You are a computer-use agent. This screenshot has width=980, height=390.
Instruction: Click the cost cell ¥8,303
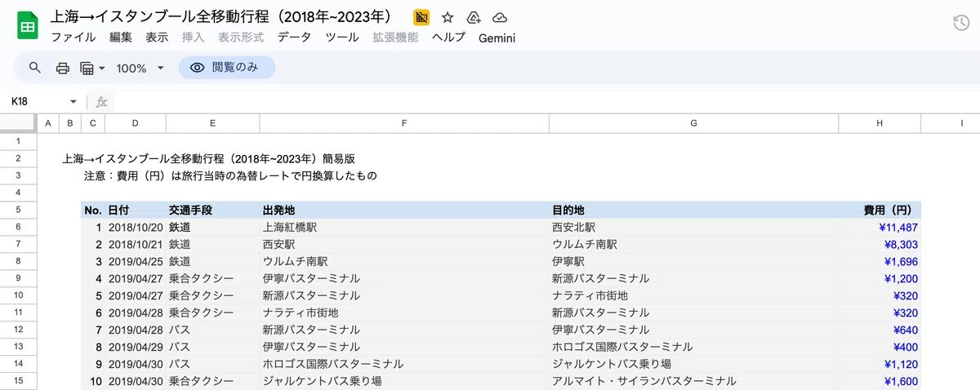(880, 244)
